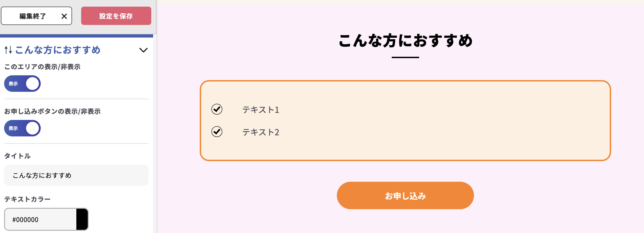Select the こんな方におすすめ section header label

pos(58,50)
